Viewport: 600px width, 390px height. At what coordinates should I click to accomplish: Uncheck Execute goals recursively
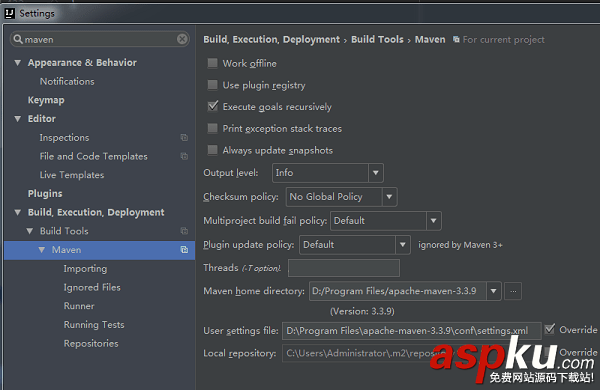tap(212, 106)
